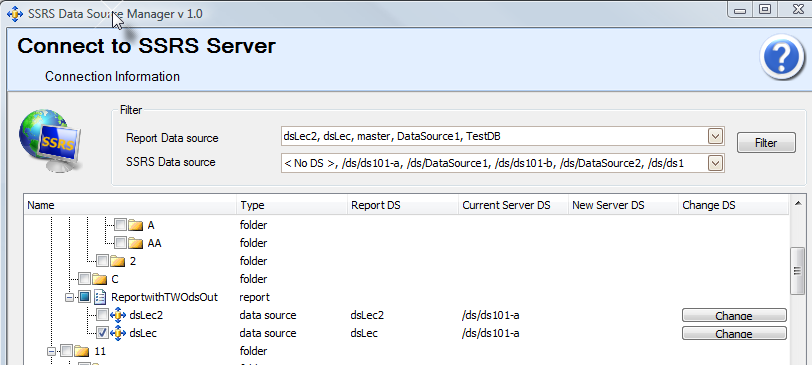Open the Report Data source dropdown
The width and height of the screenshot is (812, 365).
[x=715, y=137]
